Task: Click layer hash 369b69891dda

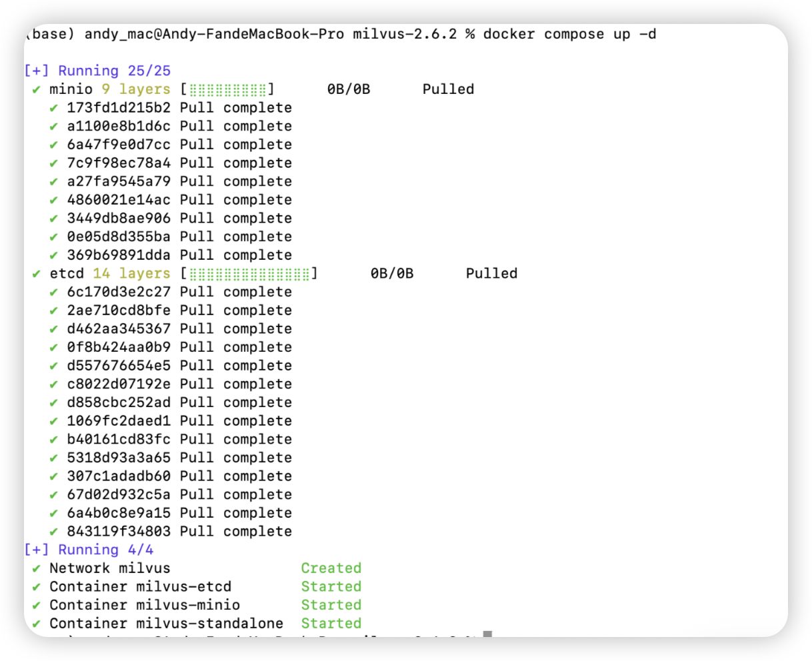Action: (119, 255)
